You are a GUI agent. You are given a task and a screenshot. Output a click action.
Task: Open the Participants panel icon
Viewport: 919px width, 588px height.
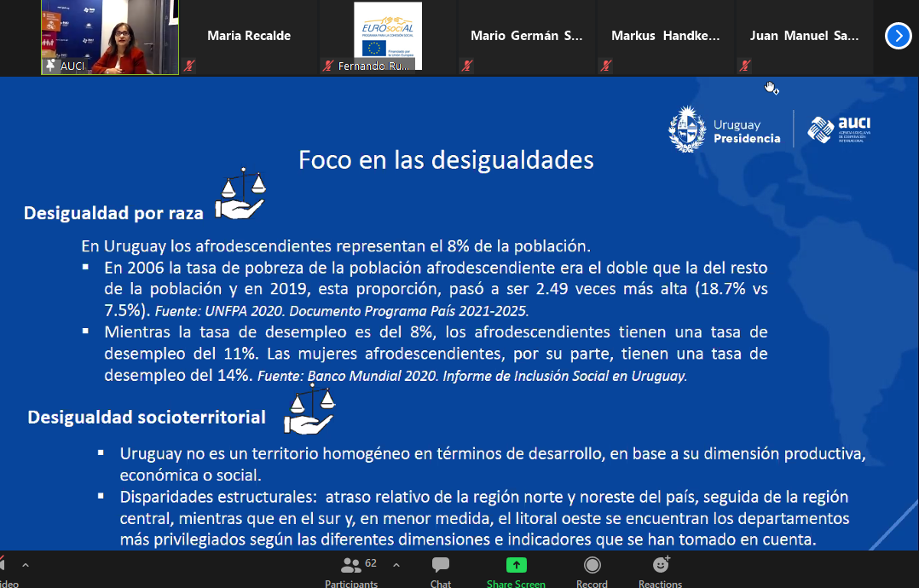coord(350,566)
